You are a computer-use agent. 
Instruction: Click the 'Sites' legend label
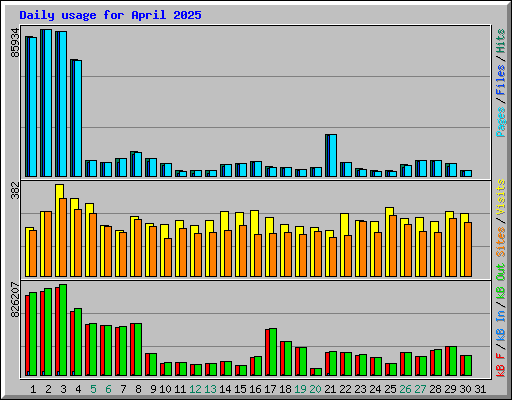[500, 242]
